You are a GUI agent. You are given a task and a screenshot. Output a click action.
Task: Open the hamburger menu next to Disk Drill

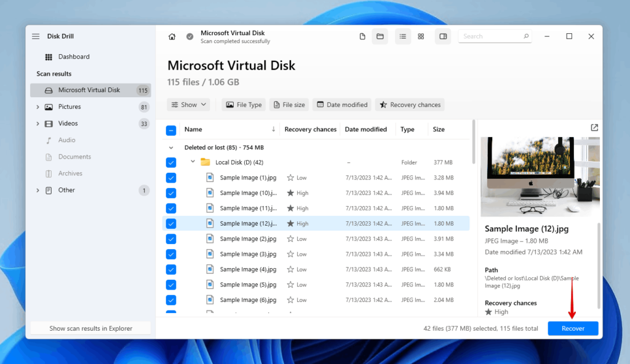coord(35,36)
